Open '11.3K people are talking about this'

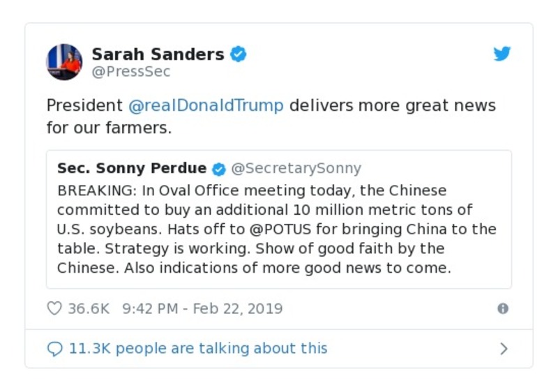pos(197,348)
